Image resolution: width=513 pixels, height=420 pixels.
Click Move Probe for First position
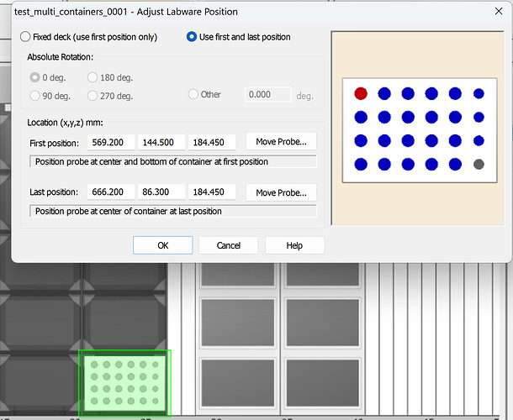[x=281, y=141]
